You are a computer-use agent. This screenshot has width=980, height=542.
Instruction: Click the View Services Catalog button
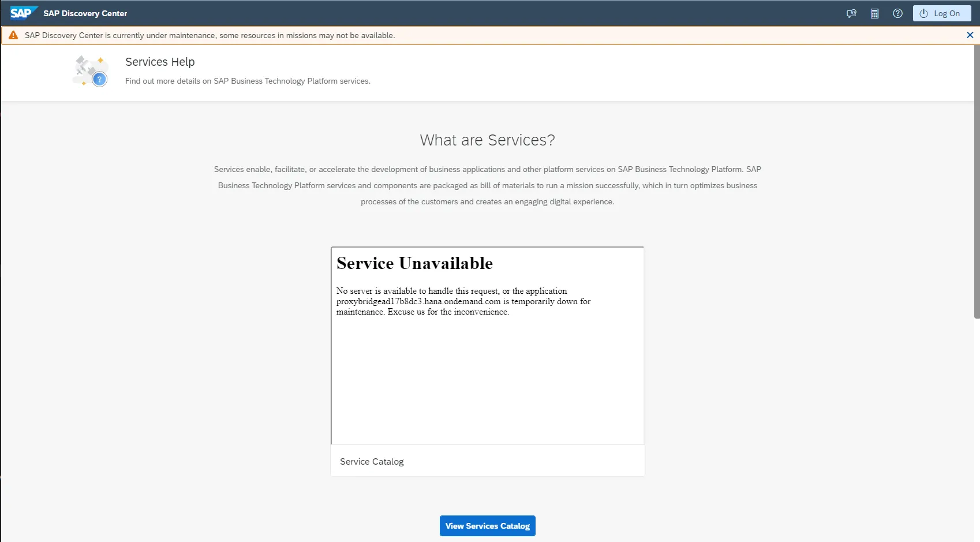pos(487,526)
